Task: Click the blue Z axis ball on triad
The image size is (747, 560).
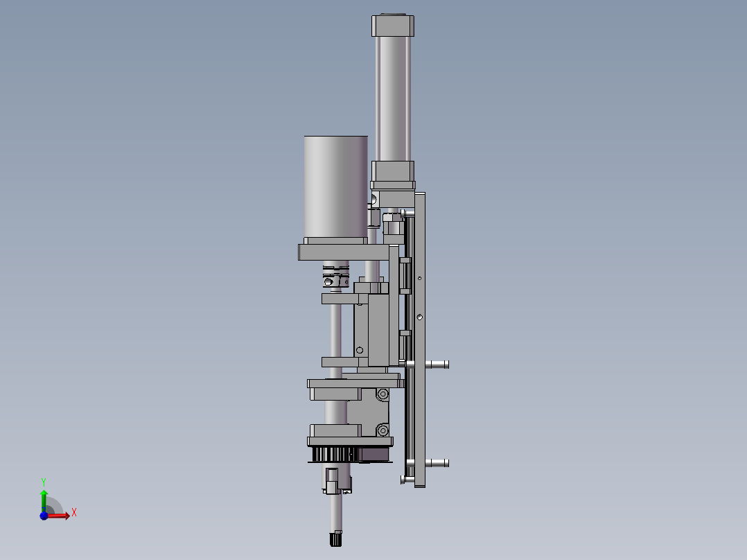Action: coord(44,515)
